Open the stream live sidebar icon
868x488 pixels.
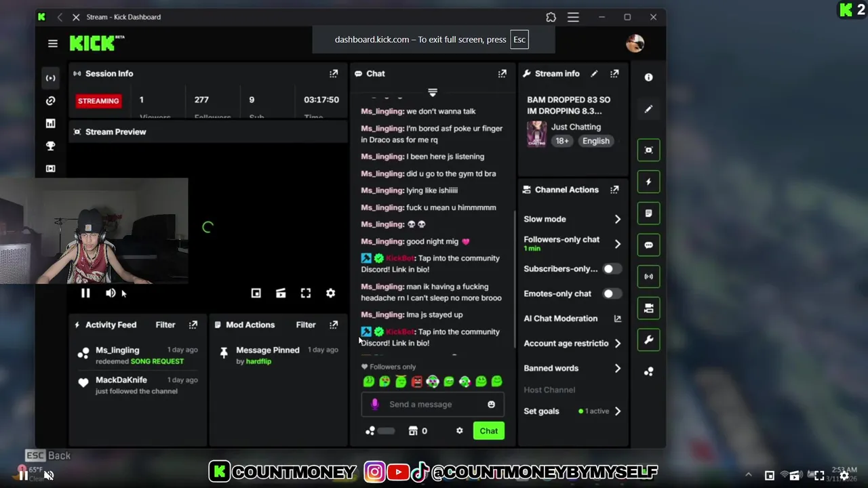pyautogui.click(x=50, y=78)
